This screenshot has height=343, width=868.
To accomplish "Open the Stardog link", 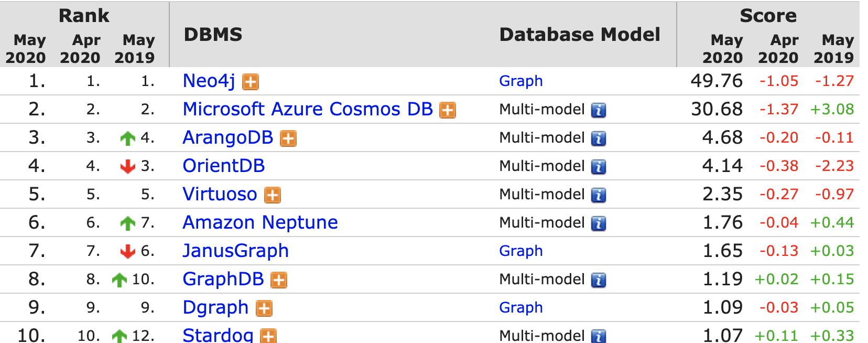I will coord(218,335).
